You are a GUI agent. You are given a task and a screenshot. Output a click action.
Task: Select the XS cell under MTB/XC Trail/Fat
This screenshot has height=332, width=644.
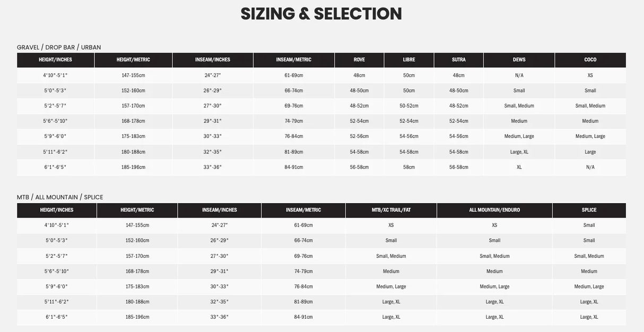[x=391, y=225]
